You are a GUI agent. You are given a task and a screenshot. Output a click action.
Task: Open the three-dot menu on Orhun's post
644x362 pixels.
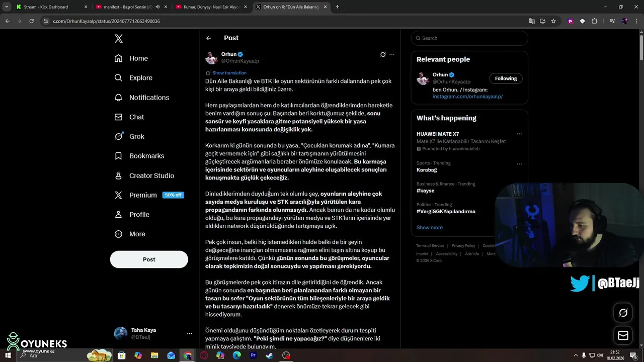tap(392, 54)
